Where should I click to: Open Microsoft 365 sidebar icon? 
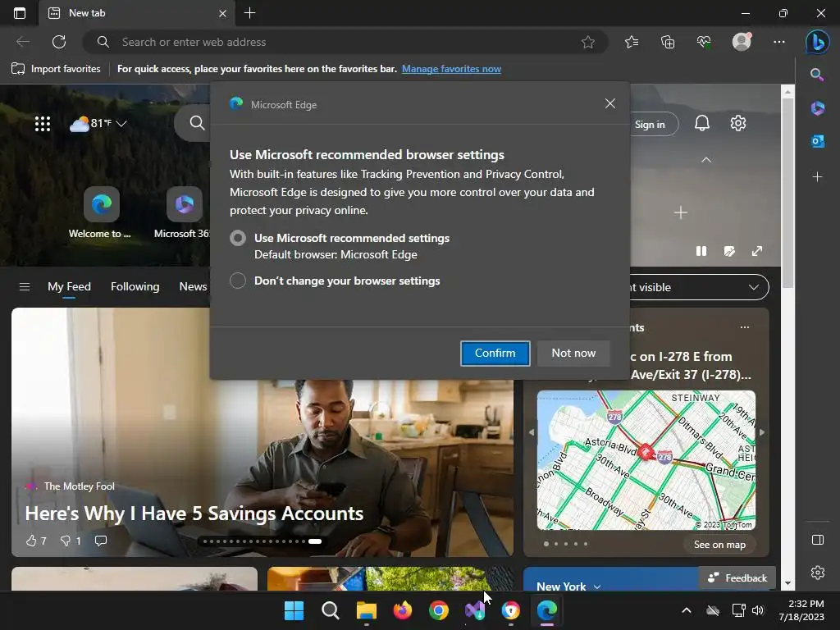pos(818,108)
